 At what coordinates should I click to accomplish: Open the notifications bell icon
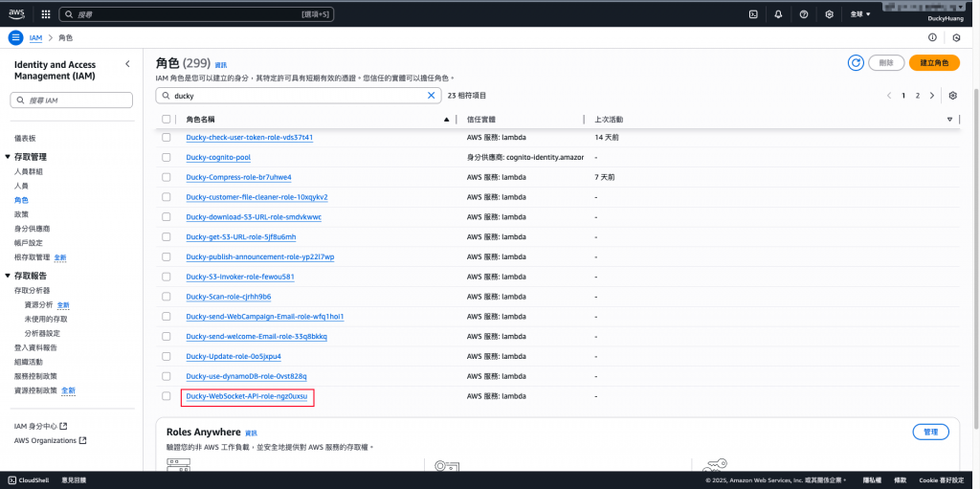778,13
